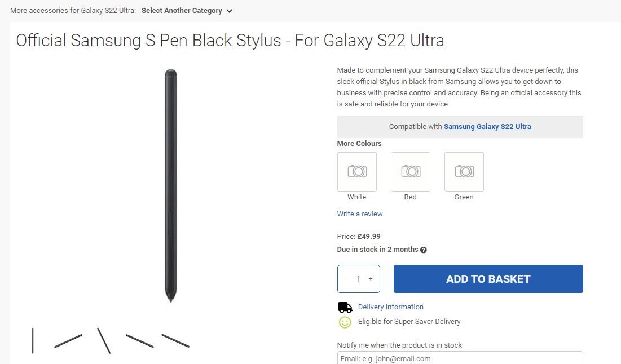Click Write a review link

pyautogui.click(x=360, y=214)
